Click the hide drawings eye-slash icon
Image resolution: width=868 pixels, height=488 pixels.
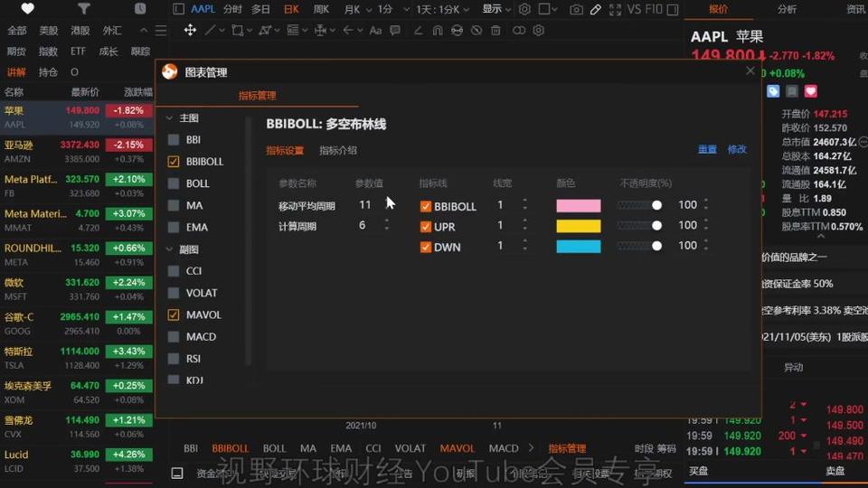pos(476,31)
